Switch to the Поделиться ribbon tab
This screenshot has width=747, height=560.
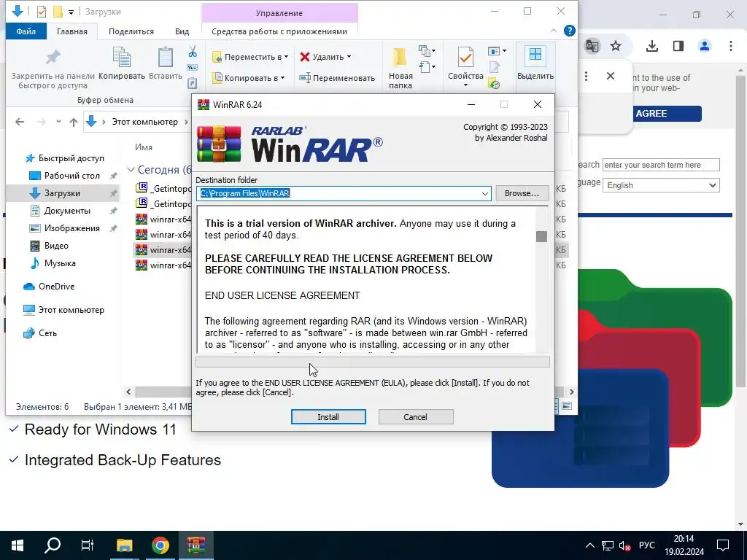click(x=131, y=31)
